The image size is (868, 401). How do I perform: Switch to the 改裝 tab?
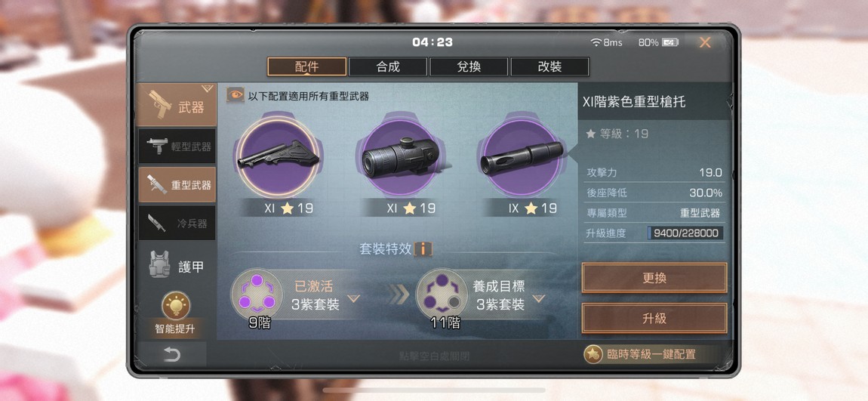click(x=549, y=67)
